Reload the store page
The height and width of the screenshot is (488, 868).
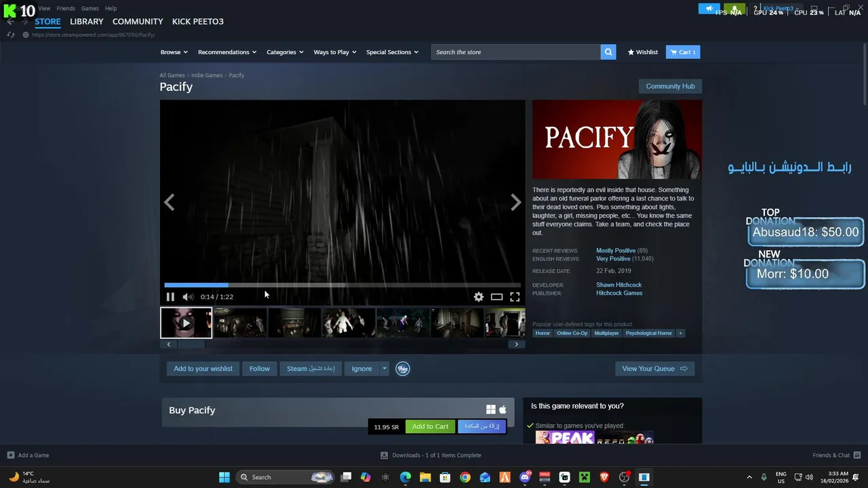[10, 35]
